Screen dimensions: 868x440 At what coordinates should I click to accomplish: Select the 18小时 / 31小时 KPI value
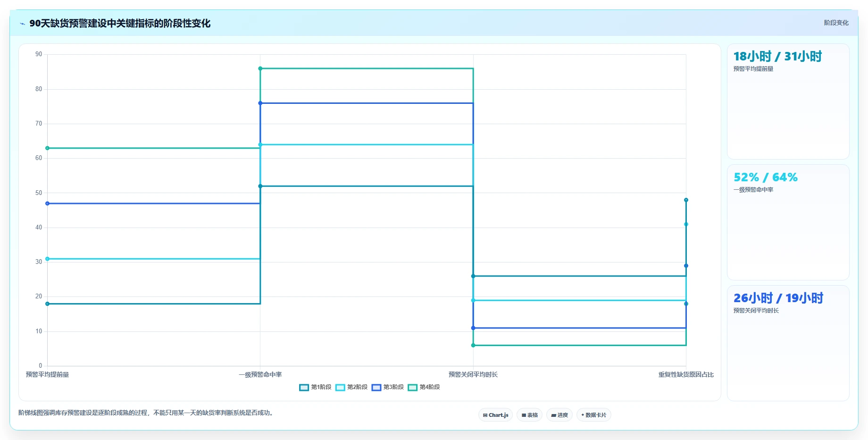click(777, 57)
